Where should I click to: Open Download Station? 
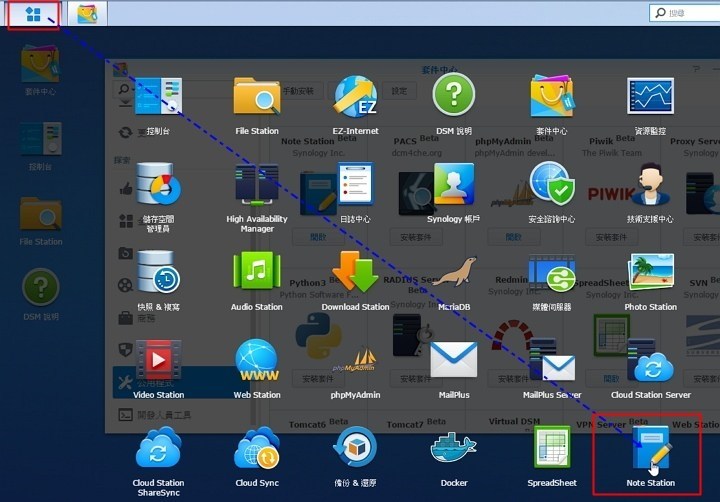[x=355, y=274]
